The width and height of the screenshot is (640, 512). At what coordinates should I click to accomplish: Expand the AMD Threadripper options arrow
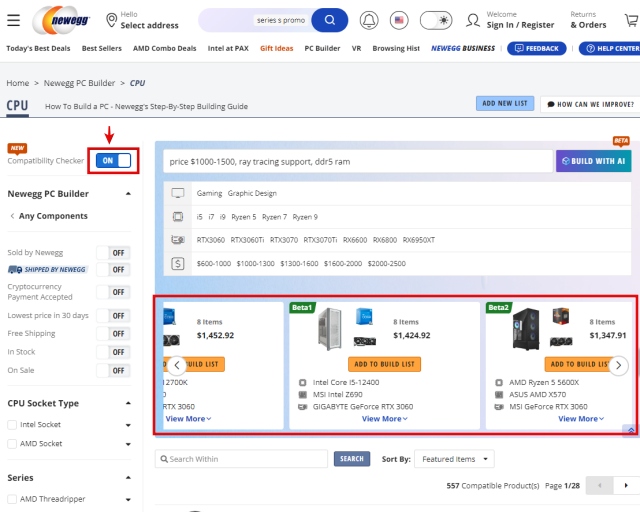coord(128,500)
